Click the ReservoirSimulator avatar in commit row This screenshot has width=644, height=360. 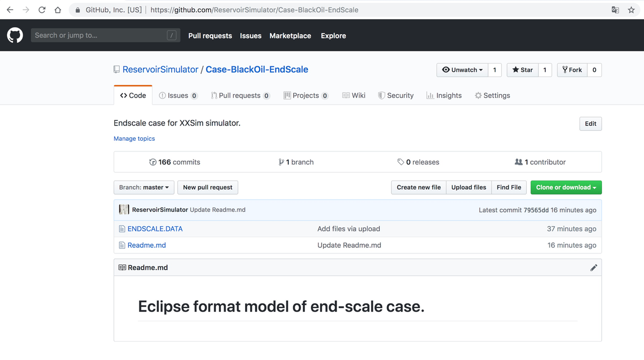click(124, 210)
